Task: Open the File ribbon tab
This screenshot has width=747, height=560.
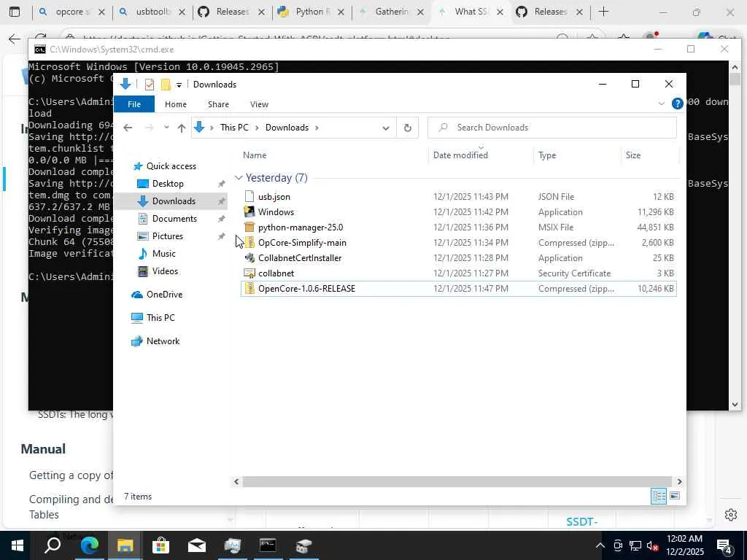Action: pos(134,104)
